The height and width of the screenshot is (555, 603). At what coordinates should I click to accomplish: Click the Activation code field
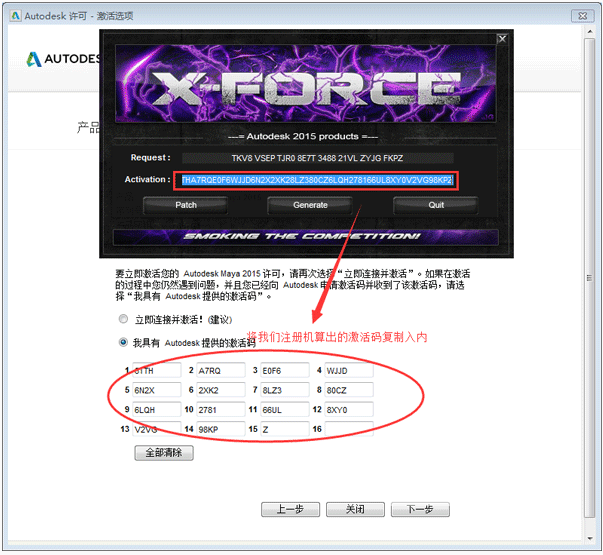tap(317, 180)
